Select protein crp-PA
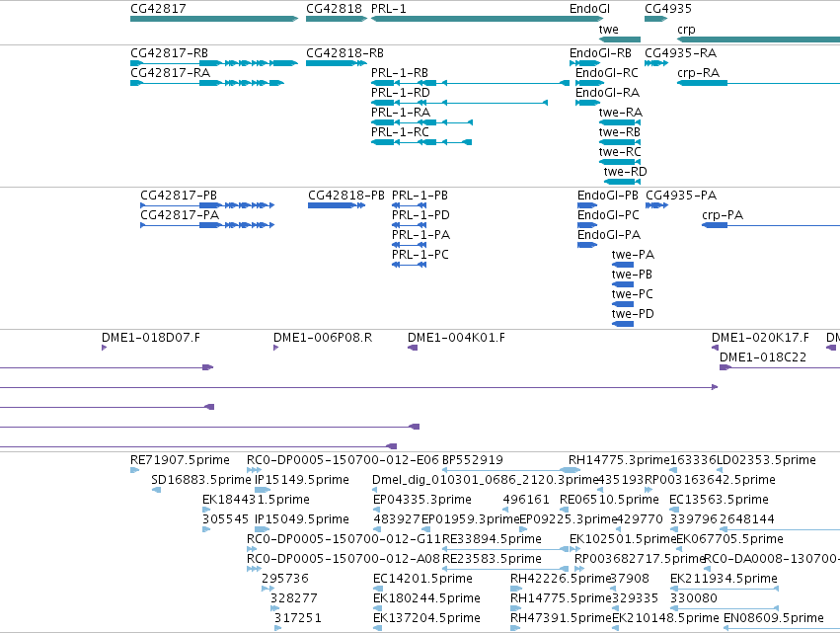 [x=771, y=225]
